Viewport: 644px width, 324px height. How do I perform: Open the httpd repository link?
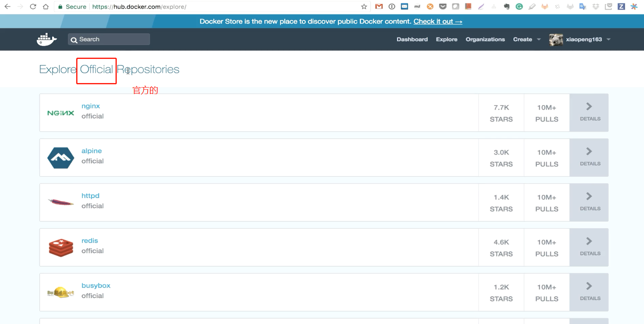pos(91,196)
